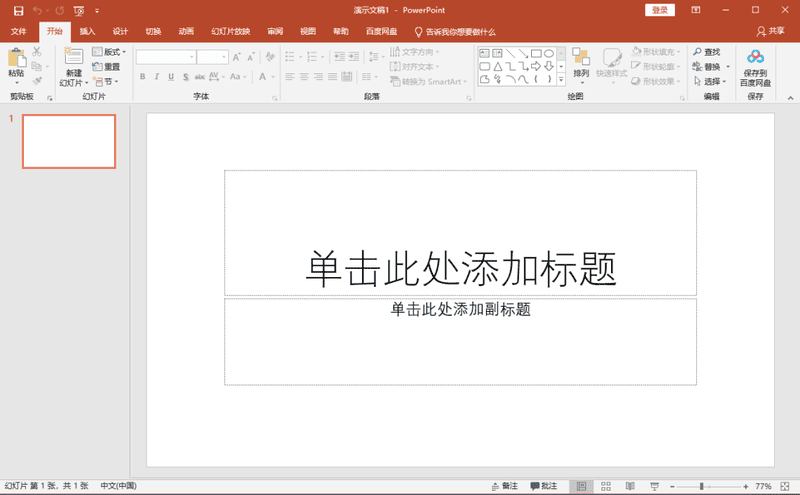The width and height of the screenshot is (800, 495).
Task: Toggle text Shadow S button
Action: pos(185,77)
